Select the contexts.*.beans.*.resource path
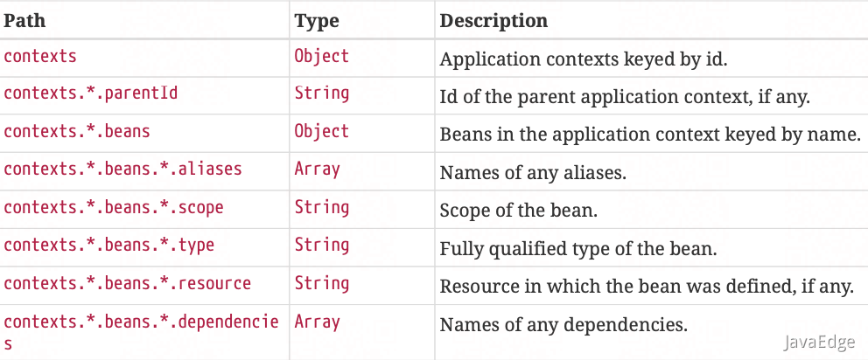This screenshot has height=360, width=868. (128, 284)
